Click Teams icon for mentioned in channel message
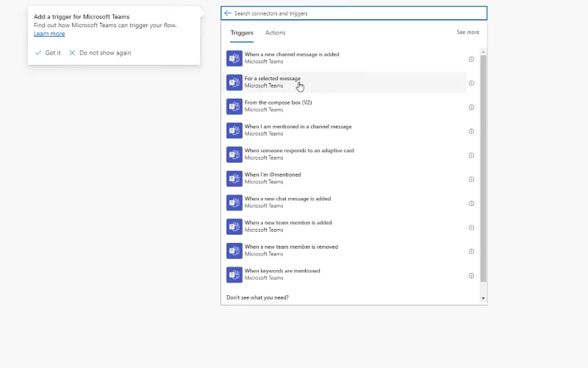 tap(234, 130)
